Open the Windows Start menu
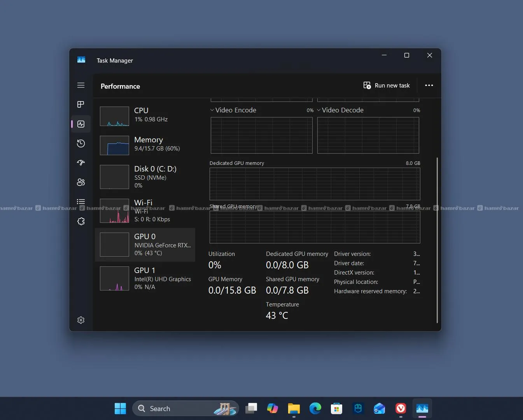523x420 pixels. [120, 409]
